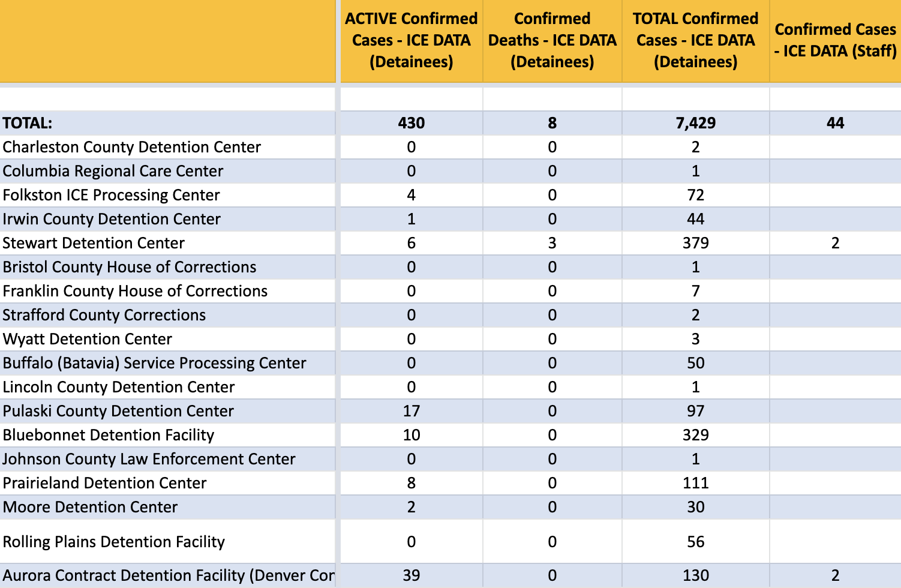This screenshot has height=588, width=901.
Task: Select the Confirmed Cases Staff column header
Action: 835,40
